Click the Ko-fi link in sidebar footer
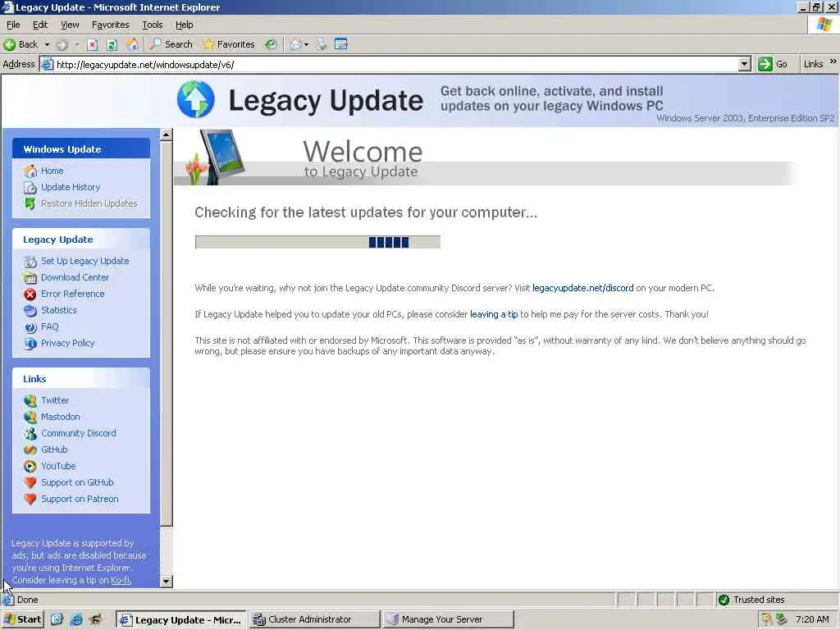 121,580
